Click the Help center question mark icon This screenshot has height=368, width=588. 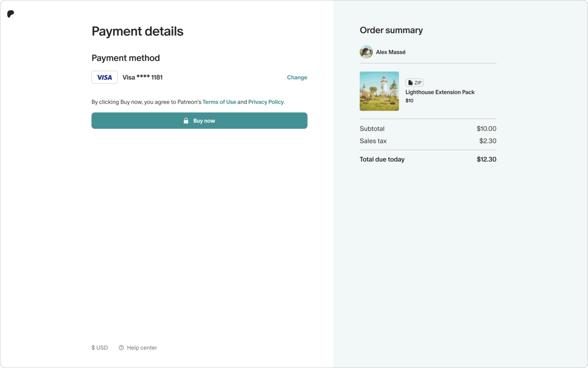tap(121, 348)
